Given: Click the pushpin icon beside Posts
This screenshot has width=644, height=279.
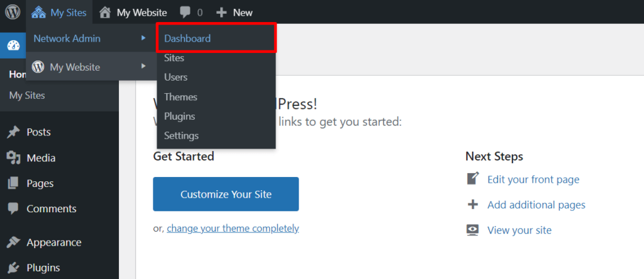Looking at the screenshot, I should [x=14, y=132].
